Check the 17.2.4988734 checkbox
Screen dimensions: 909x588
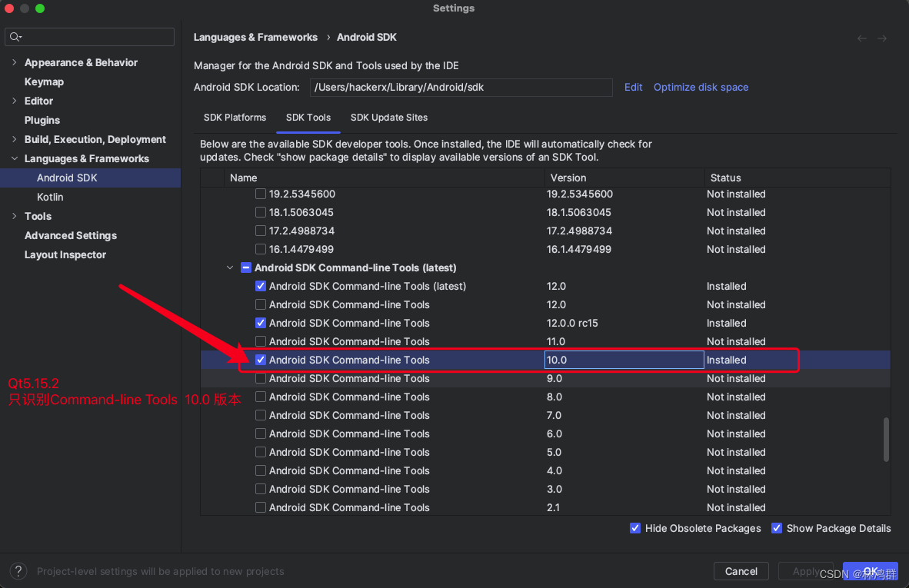(x=261, y=231)
